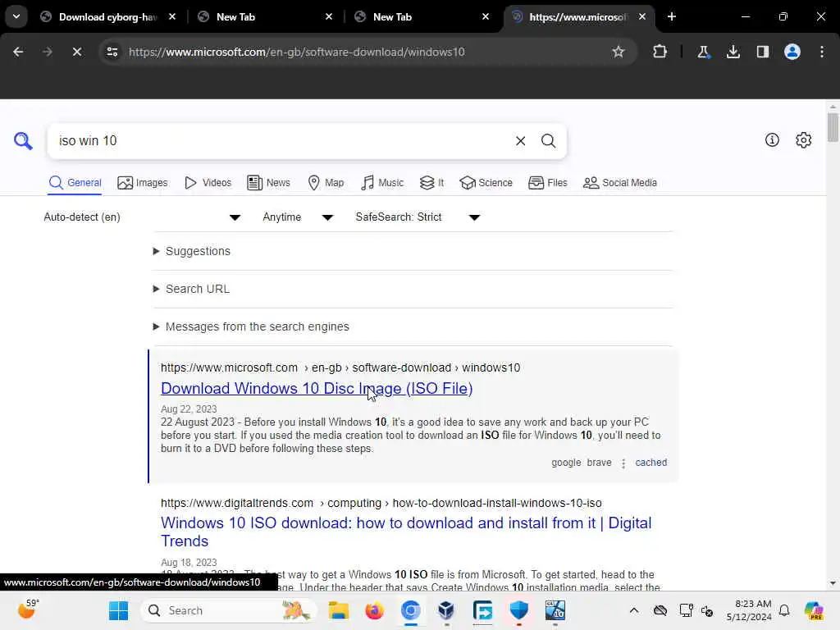Click the taskbar Search box
The height and width of the screenshot is (630, 840).
[228, 610]
